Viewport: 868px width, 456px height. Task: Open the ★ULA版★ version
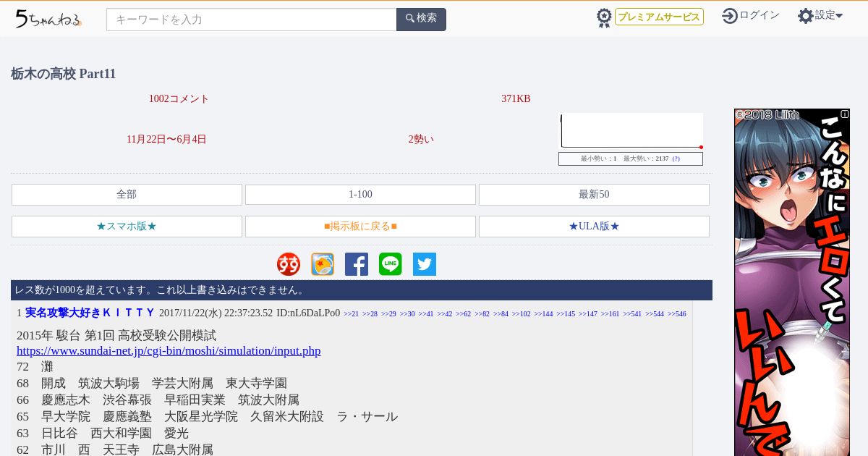point(594,227)
